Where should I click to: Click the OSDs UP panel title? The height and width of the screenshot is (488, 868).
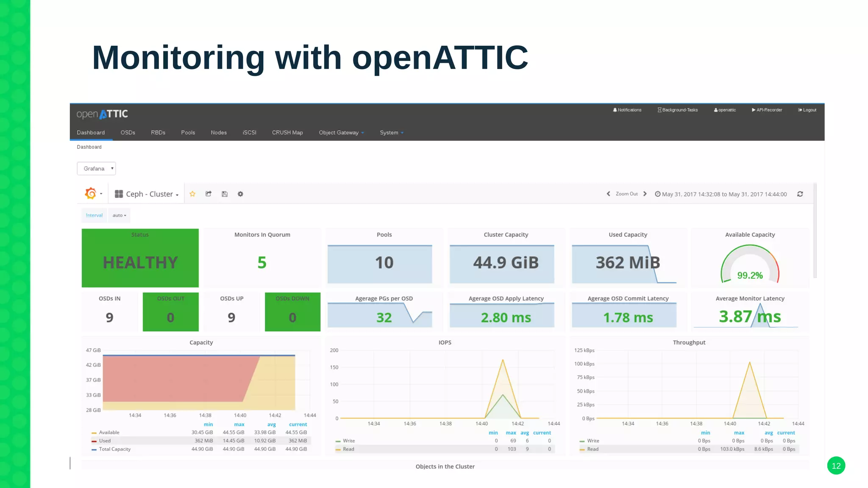[x=231, y=299]
